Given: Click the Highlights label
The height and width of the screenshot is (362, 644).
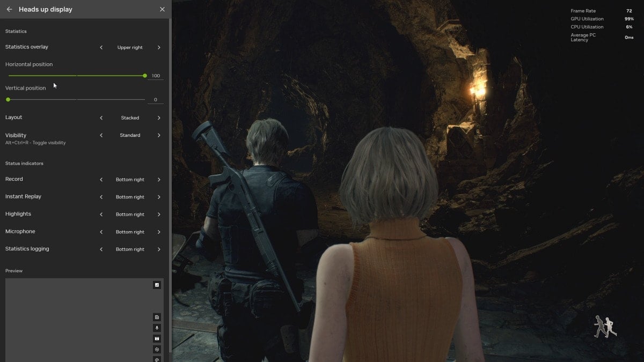Looking at the screenshot, I should point(18,213).
